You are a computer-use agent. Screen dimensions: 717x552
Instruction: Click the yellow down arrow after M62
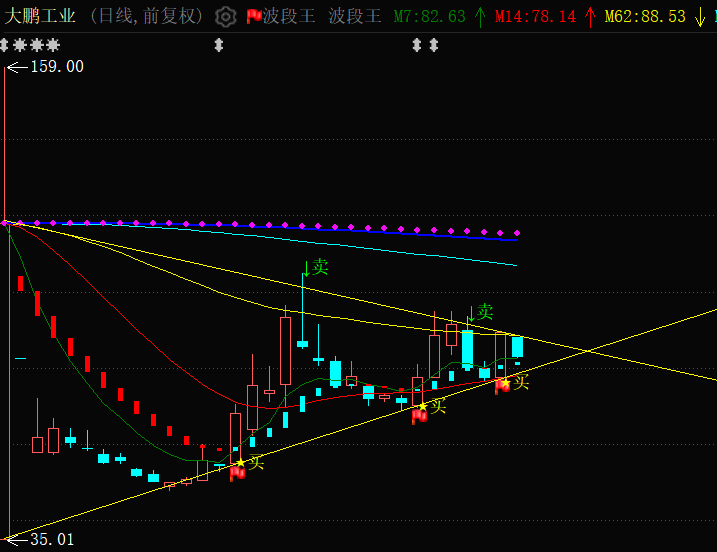(700, 17)
